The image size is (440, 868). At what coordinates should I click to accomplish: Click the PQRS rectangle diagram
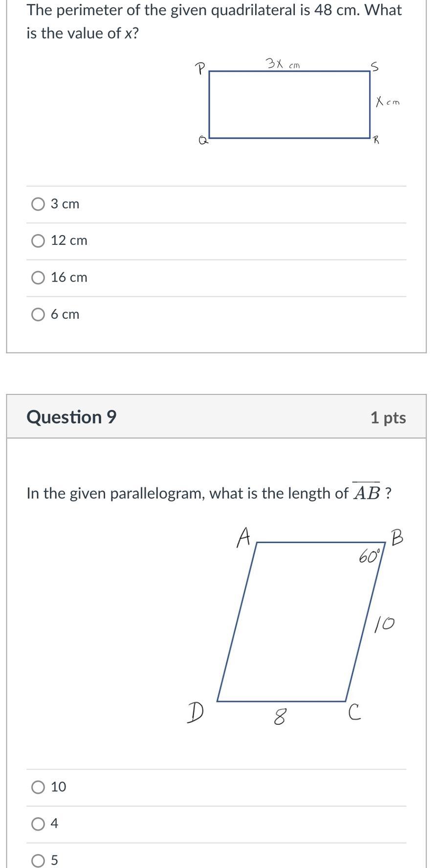click(297, 102)
